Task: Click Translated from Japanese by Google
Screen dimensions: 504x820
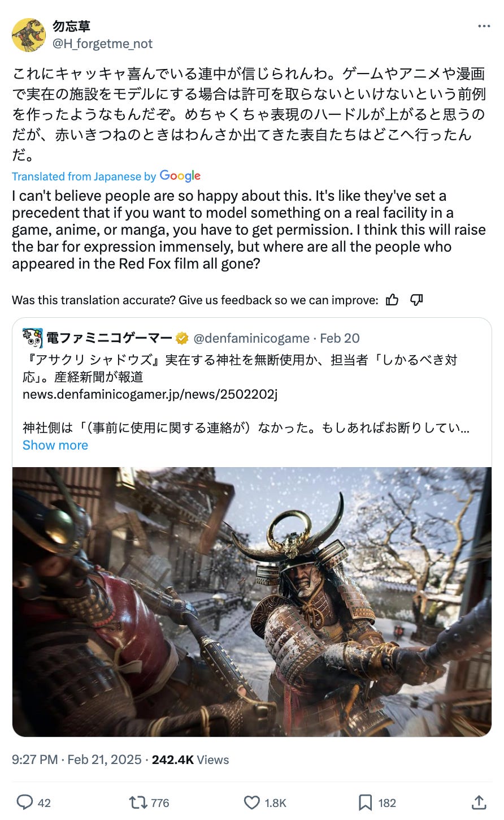Action: pyautogui.click(x=106, y=176)
